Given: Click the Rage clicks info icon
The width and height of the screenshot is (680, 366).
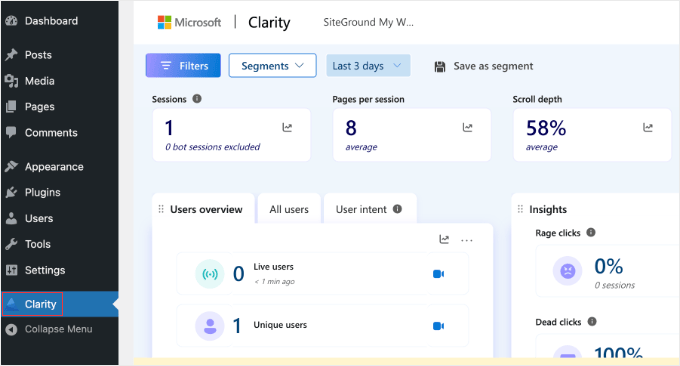Looking at the screenshot, I should coord(591,232).
